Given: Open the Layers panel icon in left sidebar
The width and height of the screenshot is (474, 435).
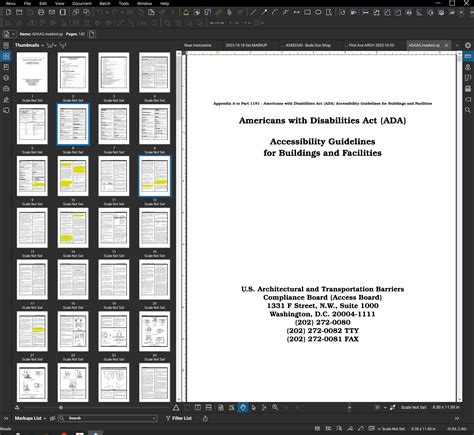Looking at the screenshot, I should click(6, 78).
